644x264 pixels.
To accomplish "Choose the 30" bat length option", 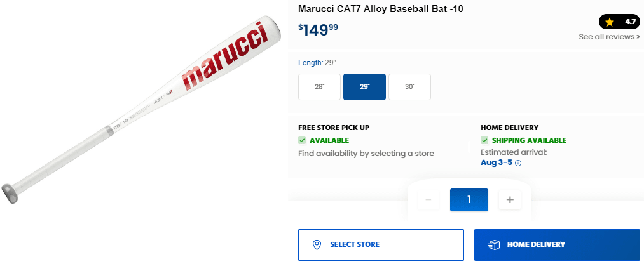I will [x=409, y=87].
